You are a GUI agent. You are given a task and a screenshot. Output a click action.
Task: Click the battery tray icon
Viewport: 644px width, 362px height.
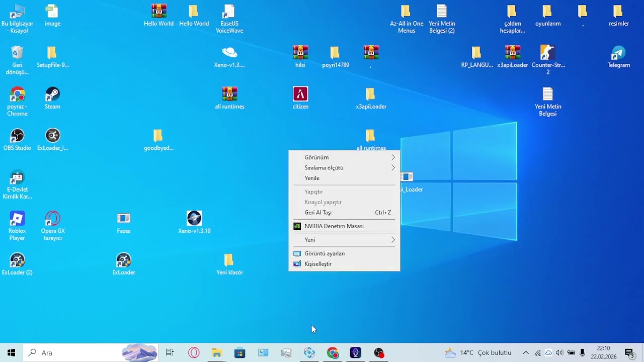[x=571, y=353]
